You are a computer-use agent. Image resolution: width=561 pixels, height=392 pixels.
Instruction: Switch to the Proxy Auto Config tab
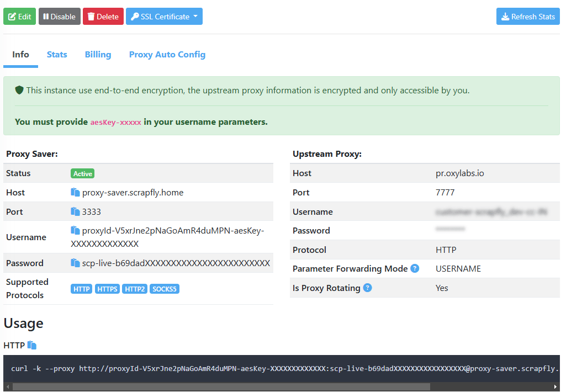(x=167, y=54)
